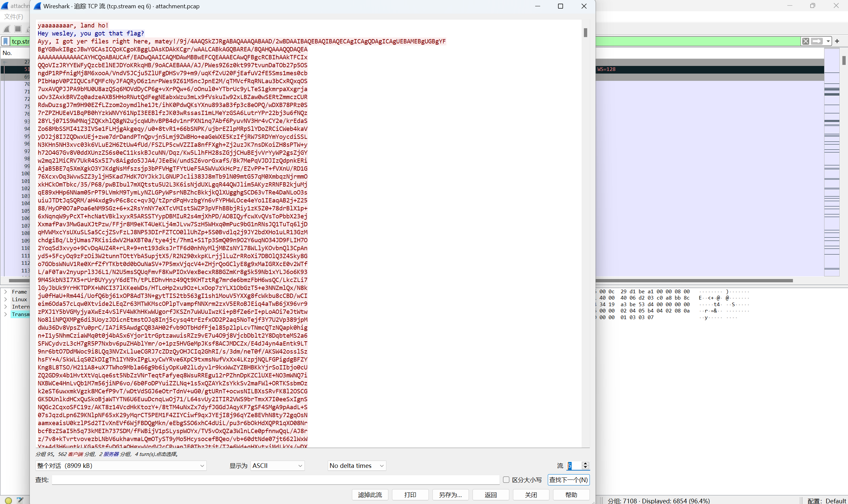Image resolution: width=848 pixels, height=504 pixels.
Task: Minimize the Follow TCP Stream dialog
Action: pos(537,6)
